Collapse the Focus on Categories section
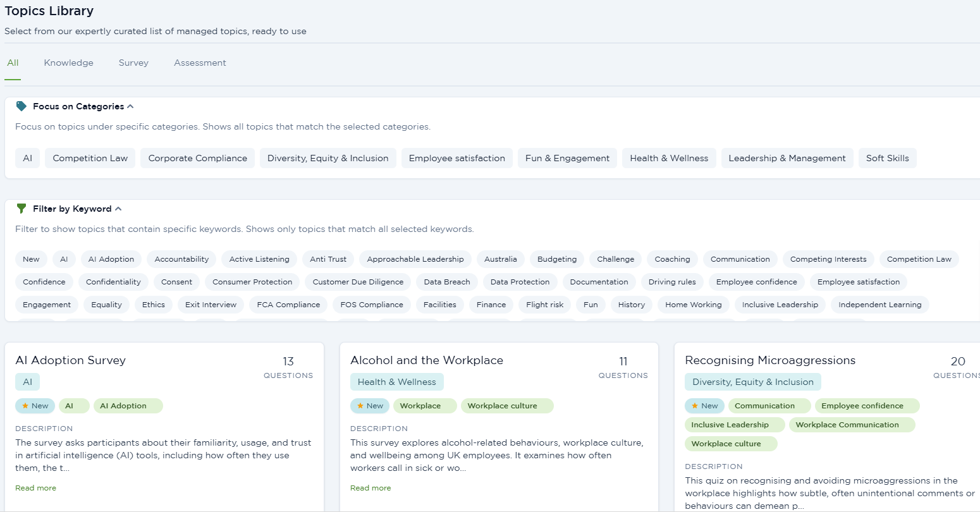 point(130,106)
